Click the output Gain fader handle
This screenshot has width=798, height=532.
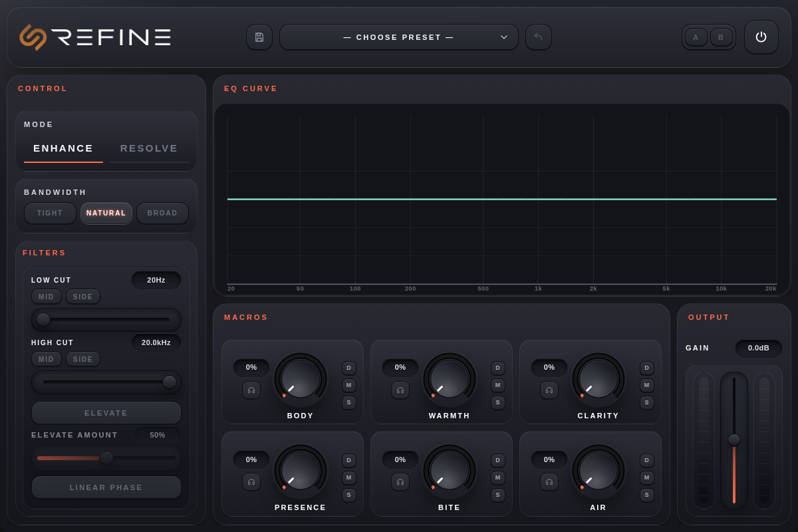click(734, 440)
